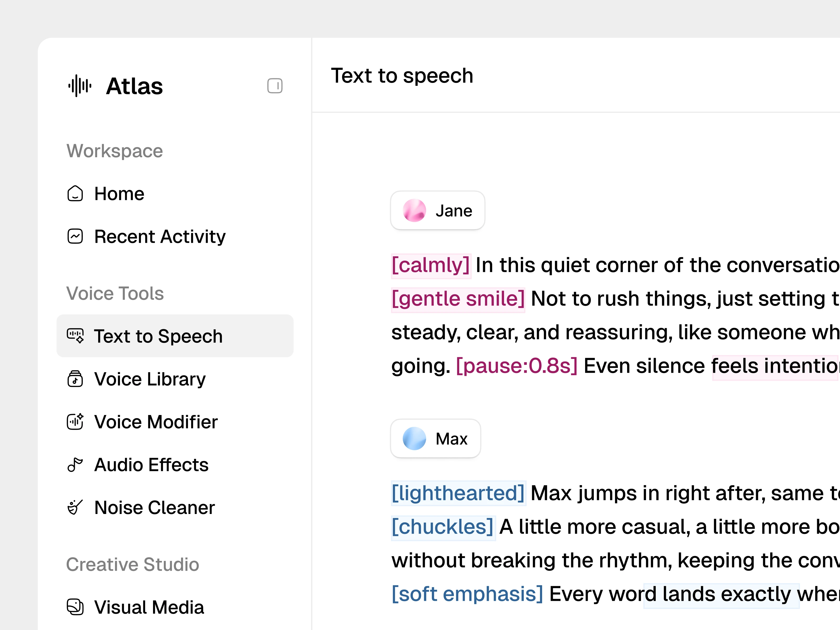Viewport: 840px width, 630px height.
Task: Click Jane's pink avatar swatch
Action: pyautogui.click(x=414, y=210)
